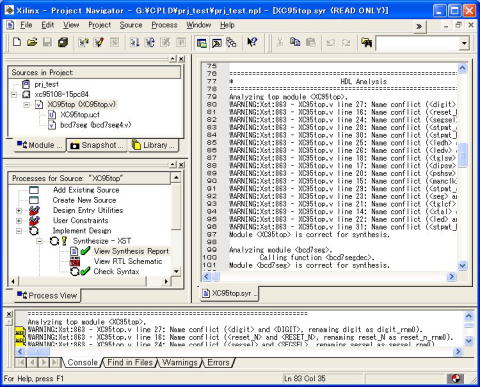Click Check Syntax process
480x387 pixels.
116,272
